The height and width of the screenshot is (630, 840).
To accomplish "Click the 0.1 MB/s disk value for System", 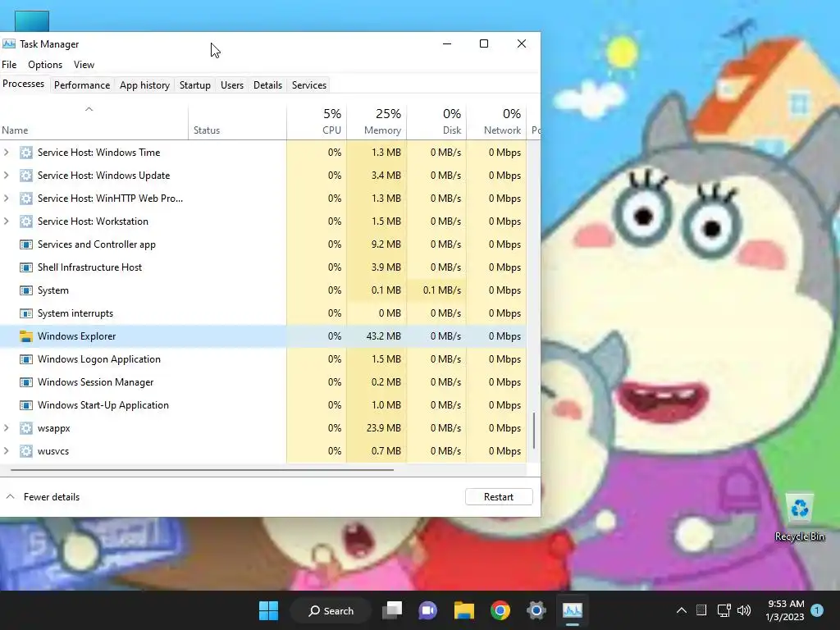I will pyautogui.click(x=442, y=290).
